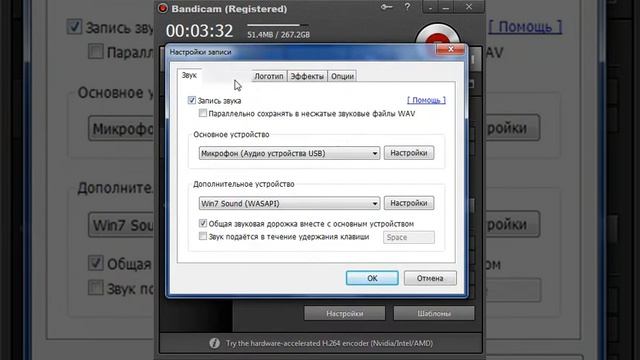Close the Настройки записи dialog with red X
This screenshot has height=360, width=640.
tap(450, 49)
